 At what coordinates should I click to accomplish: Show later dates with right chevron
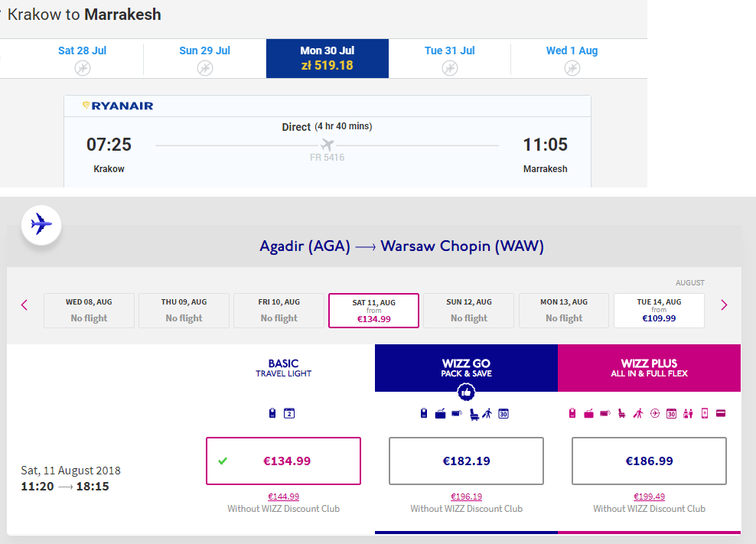click(x=724, y=305)
